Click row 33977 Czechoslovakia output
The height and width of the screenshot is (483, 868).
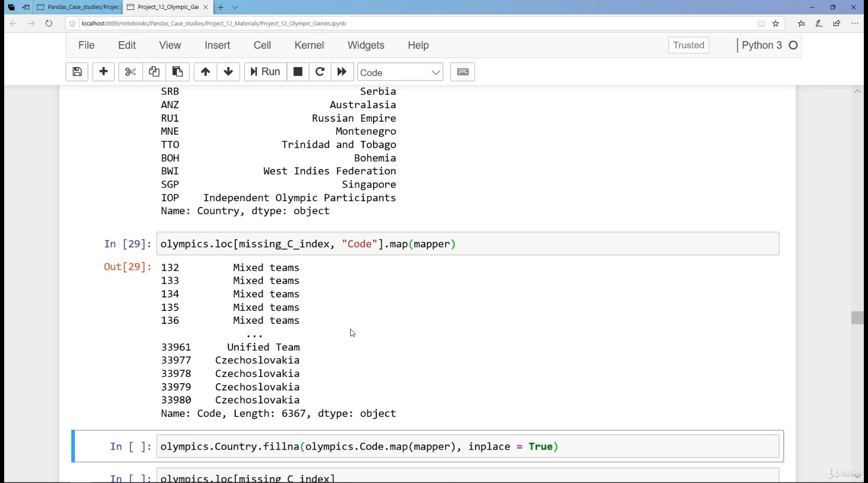point(230,360)
